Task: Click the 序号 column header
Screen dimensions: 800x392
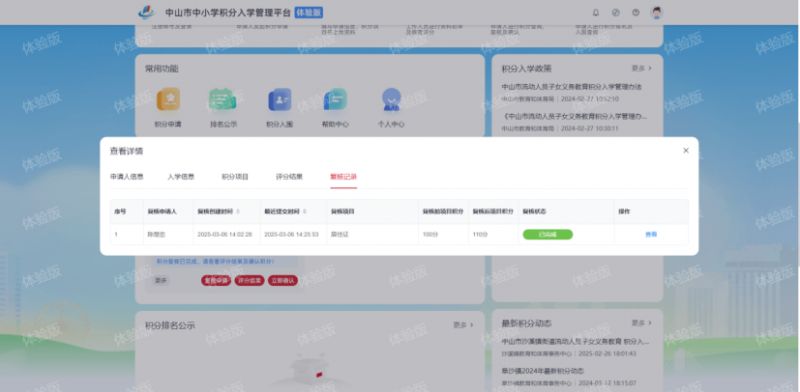Action: (x=120, y=211)
